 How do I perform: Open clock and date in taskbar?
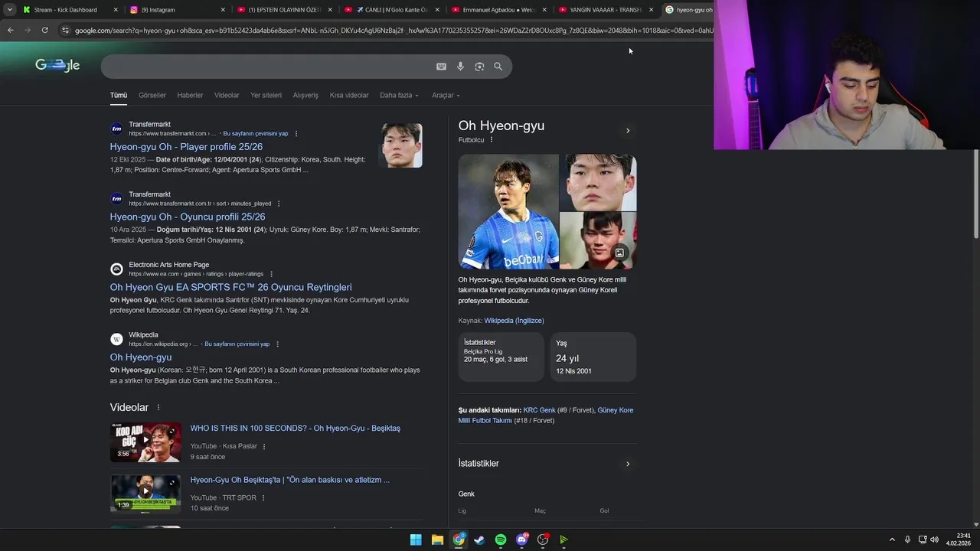tap(959, 540)
